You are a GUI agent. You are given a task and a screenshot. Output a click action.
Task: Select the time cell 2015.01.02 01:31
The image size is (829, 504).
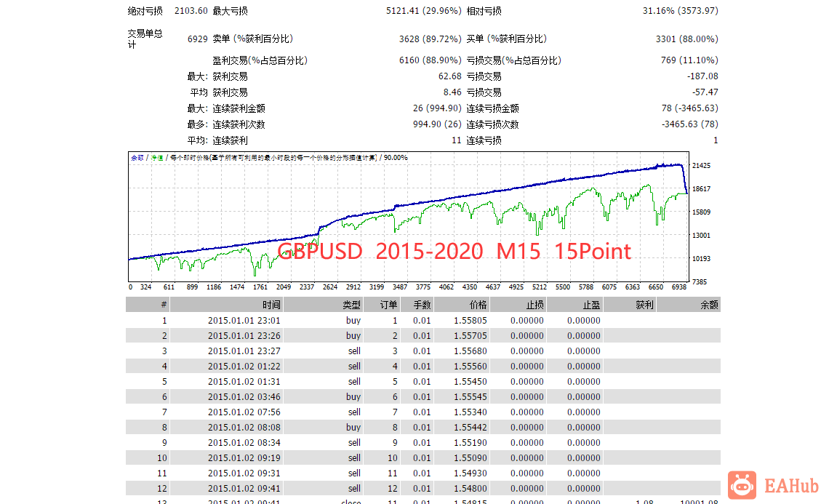(244, 382)
